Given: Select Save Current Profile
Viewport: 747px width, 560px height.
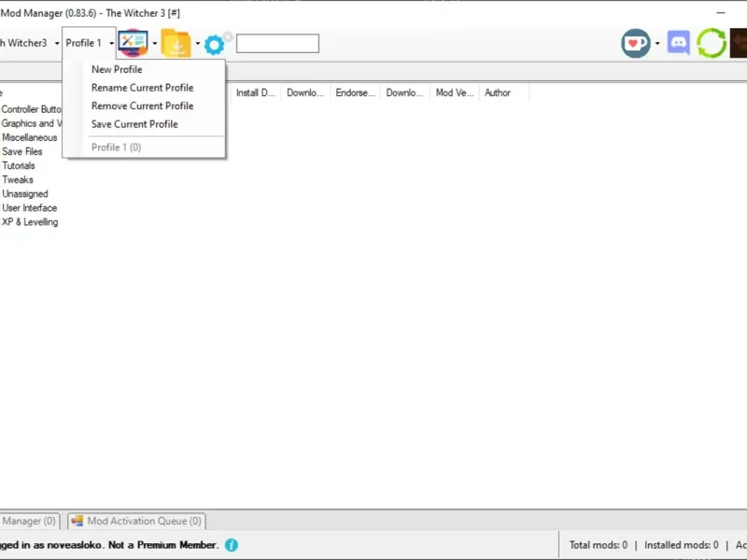Looking at the screenshot, I should pyautogui.click(x=134, y=124).
